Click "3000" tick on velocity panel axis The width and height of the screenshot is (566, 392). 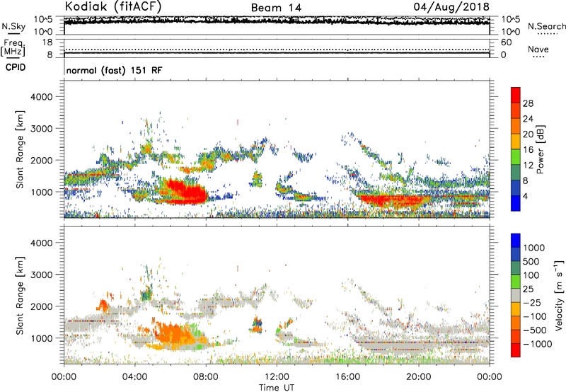42,275
